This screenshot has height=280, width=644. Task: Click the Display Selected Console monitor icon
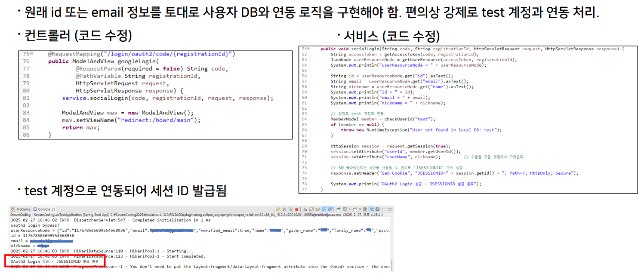345,209
